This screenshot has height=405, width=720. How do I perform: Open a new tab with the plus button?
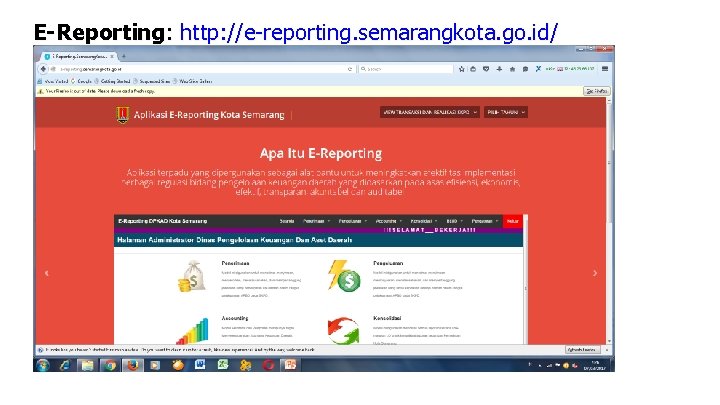[x=124, y=56]
